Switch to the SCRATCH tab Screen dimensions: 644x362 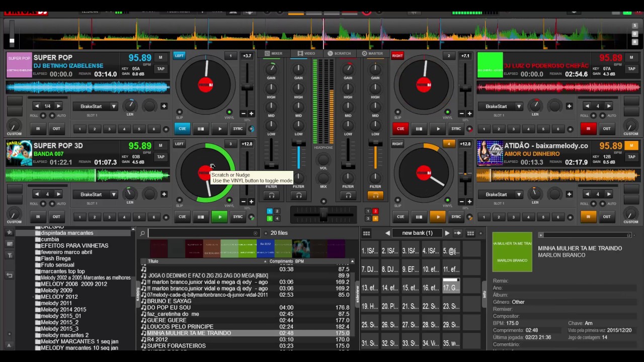[x=340, y=53]
